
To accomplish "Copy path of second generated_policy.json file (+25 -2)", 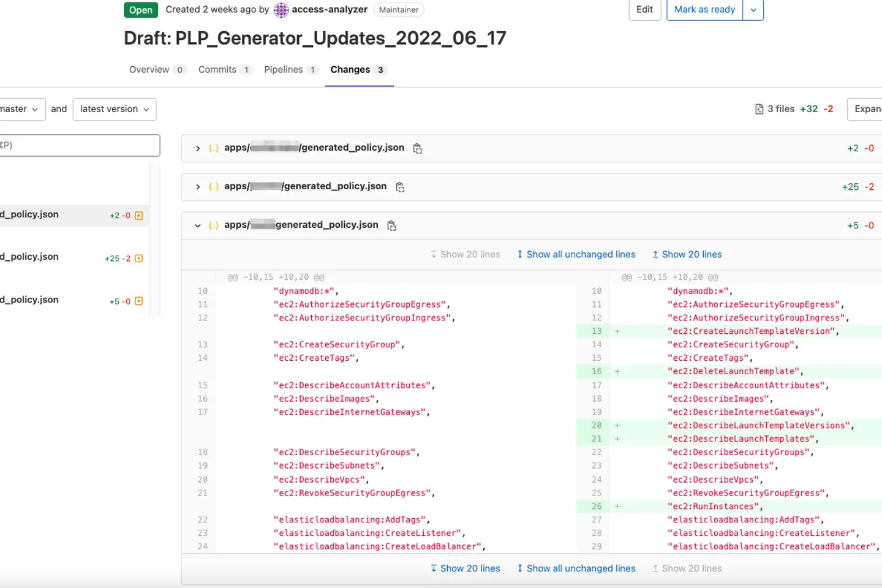I will pos(400,187).
